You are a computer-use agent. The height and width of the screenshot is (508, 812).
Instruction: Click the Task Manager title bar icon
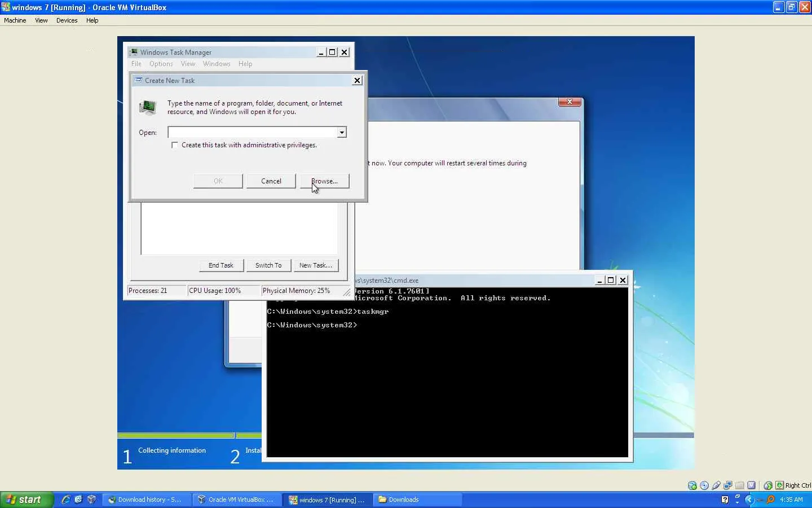tap(134, 52)
